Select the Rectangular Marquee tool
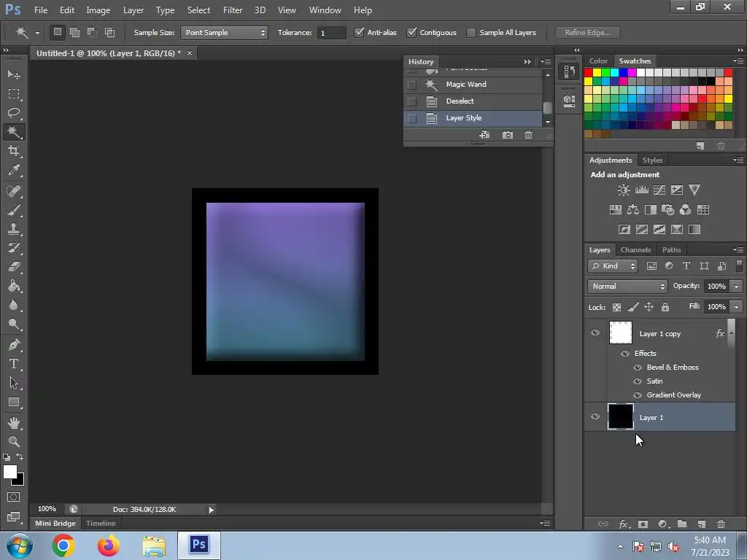Image resolution: width=747 pixels, height=560 pixels. tap(14, 94)
